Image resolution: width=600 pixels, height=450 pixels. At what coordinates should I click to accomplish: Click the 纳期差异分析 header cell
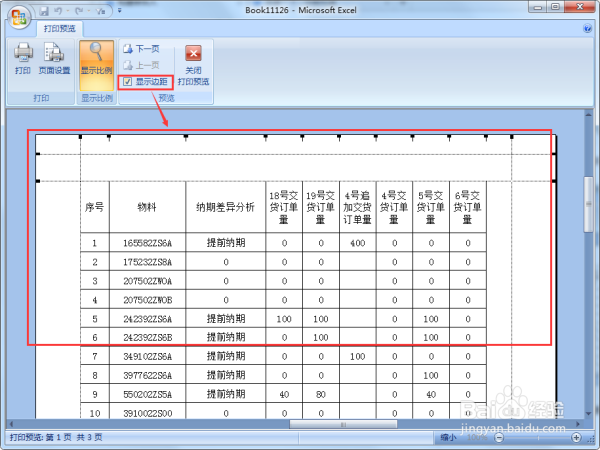[x=225, y=207]
